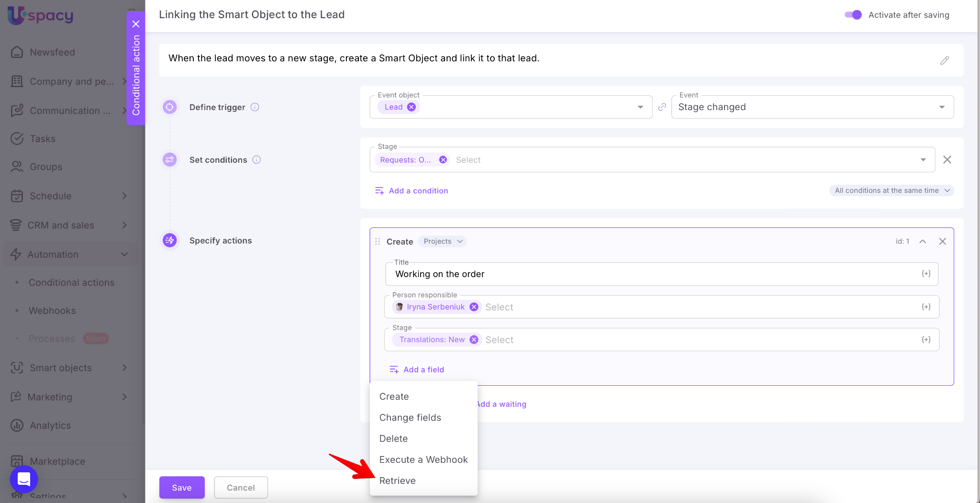Open the Projects object type dropdown
The width and height of the screenshot is (980, 503).
[443, 242]
